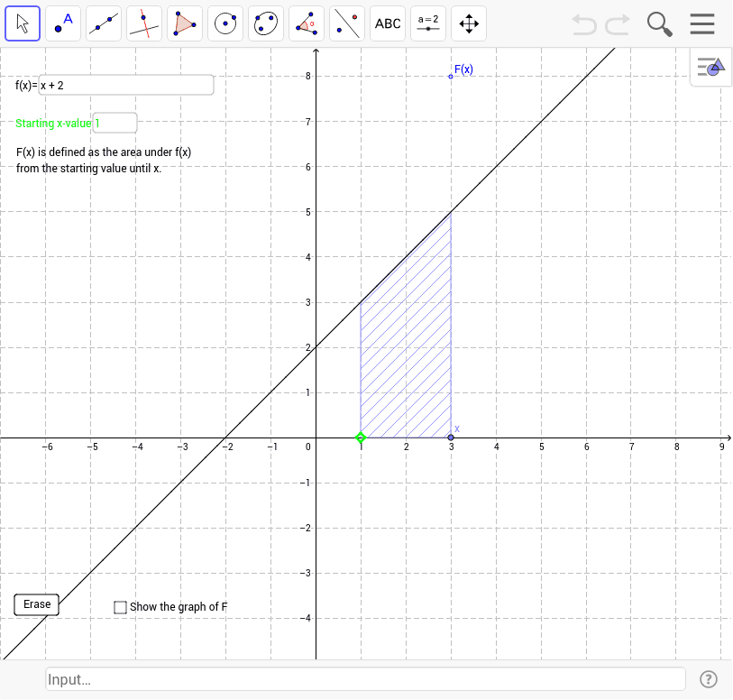Viewport: 733px width, 700px height.
Task: Select the Ellipse conic tool
Action: pos(266,23)
